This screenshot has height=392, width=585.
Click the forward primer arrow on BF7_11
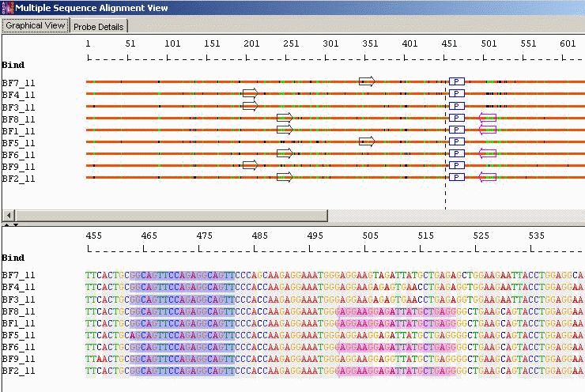tap(367, 81)
